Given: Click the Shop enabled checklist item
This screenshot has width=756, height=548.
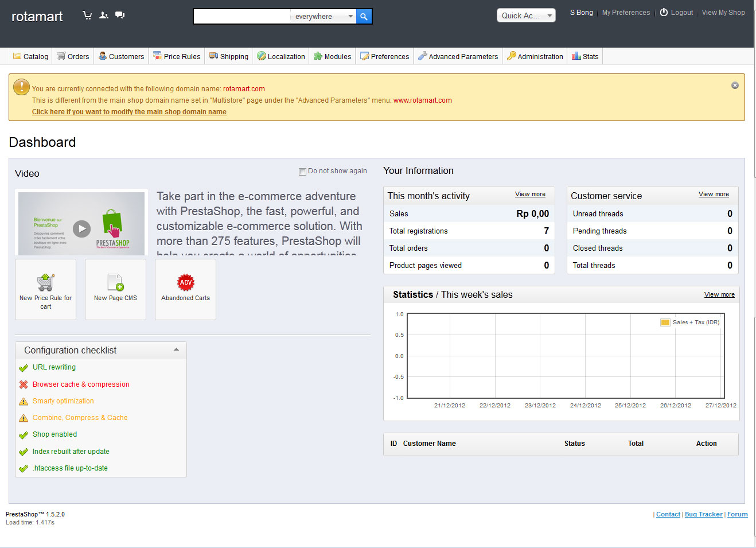Looking at the screenshot, I should pyautogui.click(x=54, y=434).
